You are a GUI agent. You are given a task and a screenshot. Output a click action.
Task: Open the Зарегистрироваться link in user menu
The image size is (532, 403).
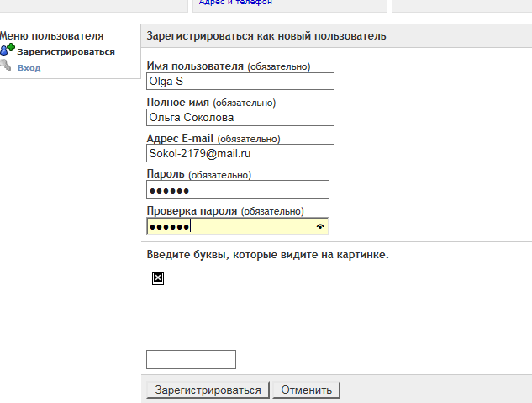(x=66, y=52)
